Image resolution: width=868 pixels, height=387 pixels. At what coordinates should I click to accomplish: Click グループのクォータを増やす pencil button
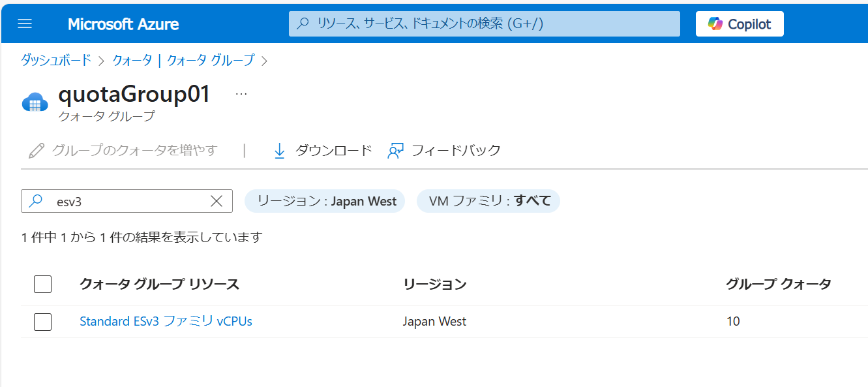pyautogui.click(x=37, y=151)
